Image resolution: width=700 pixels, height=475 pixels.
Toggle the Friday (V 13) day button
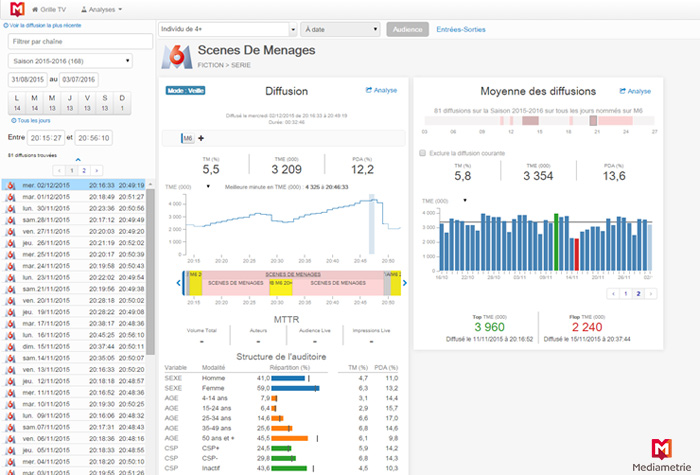tap(87, 103)
